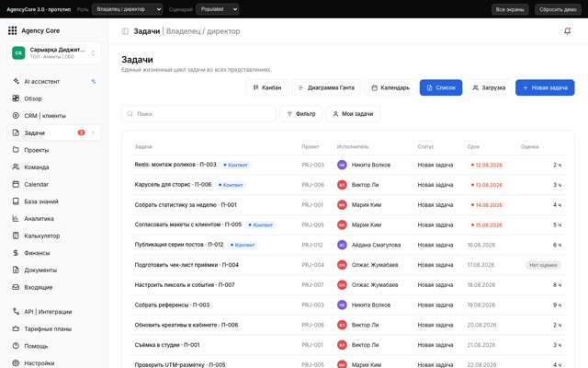Click the AI ассистент sparkle icon

coord(16,81)
